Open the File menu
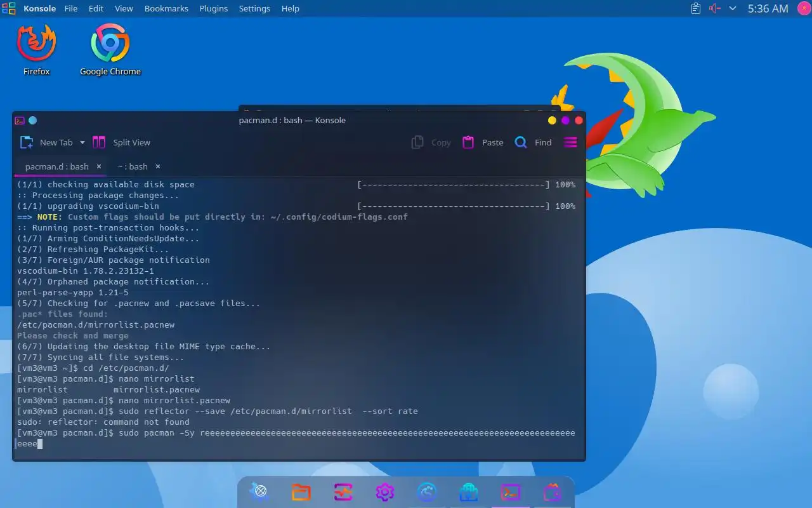The width and height of the screenshot is (812, 508). pyautogui.click(x=71, y=8)
